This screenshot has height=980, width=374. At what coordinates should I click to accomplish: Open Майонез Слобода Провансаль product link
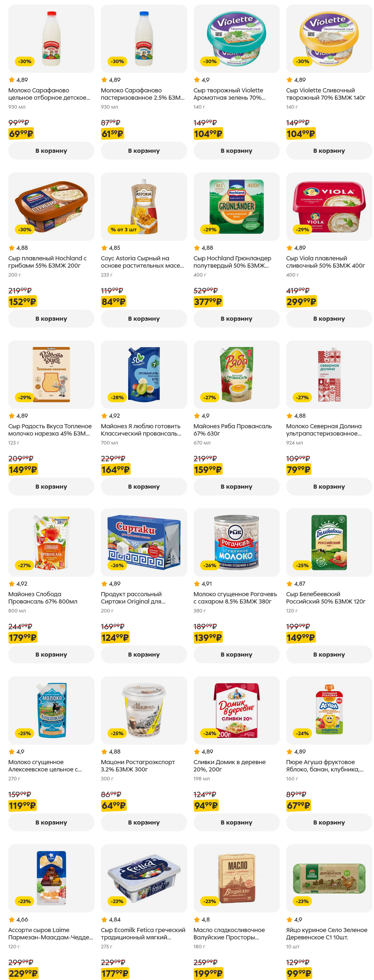pyautogui.click(x=43, y=597)
